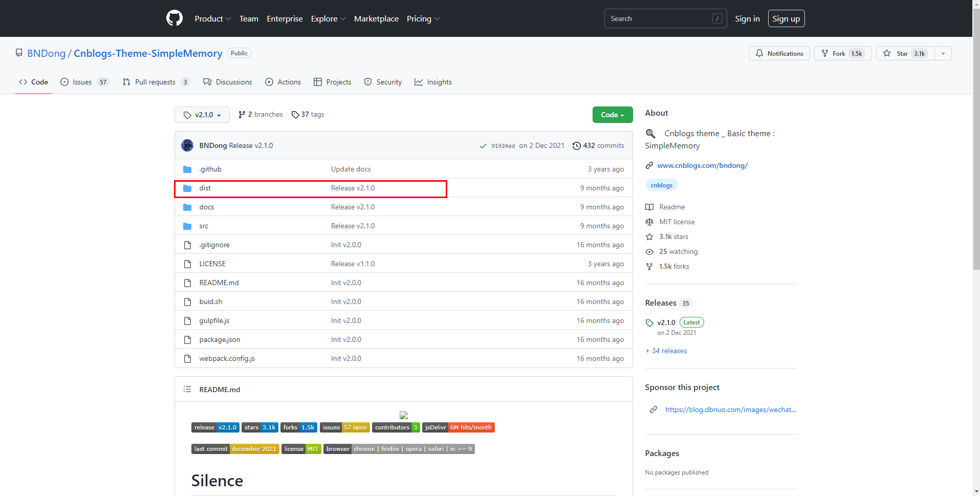Click the Enterprise menu item
980x496 pixels.
285,18
